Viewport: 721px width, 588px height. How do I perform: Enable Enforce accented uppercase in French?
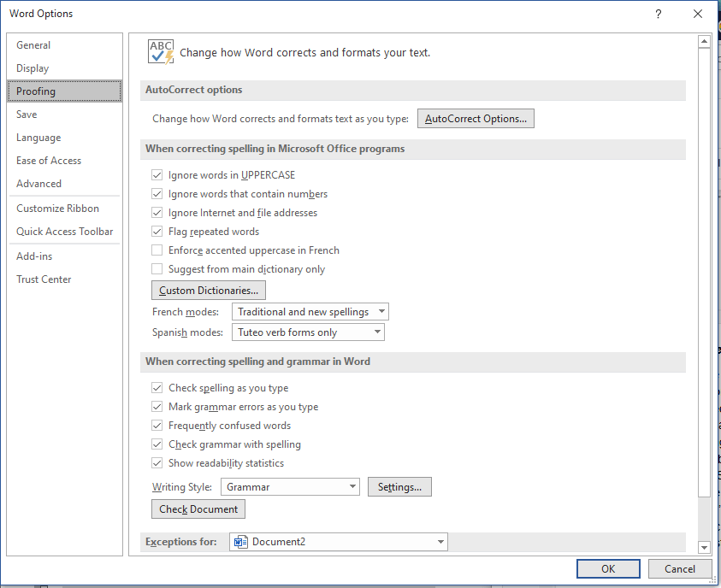(x=157, y=250)
